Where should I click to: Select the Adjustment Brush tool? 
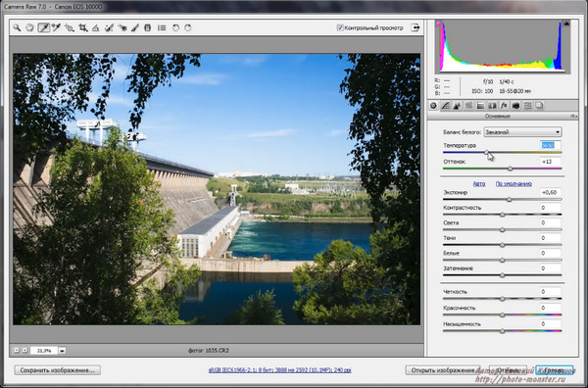(x=135, y=27)
